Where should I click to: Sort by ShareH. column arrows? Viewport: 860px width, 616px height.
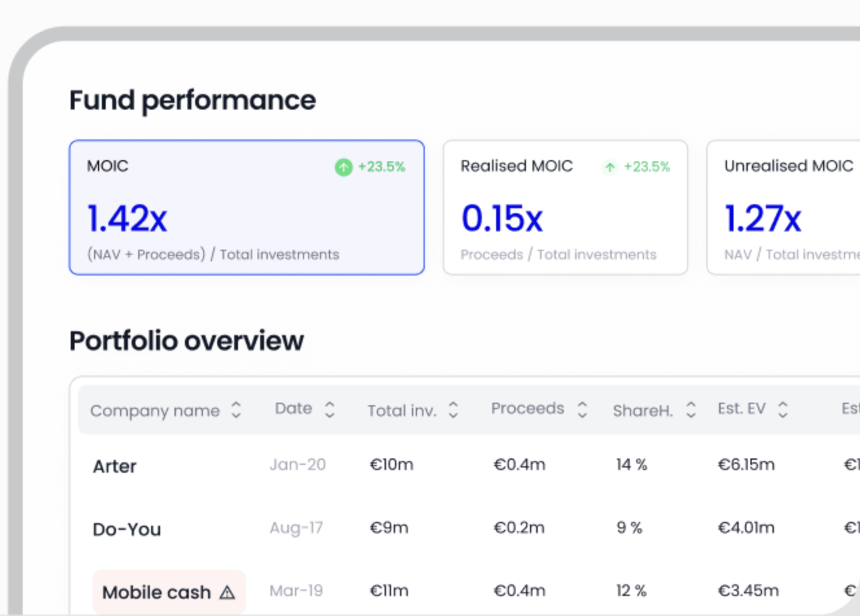click(x=691, y=410)
